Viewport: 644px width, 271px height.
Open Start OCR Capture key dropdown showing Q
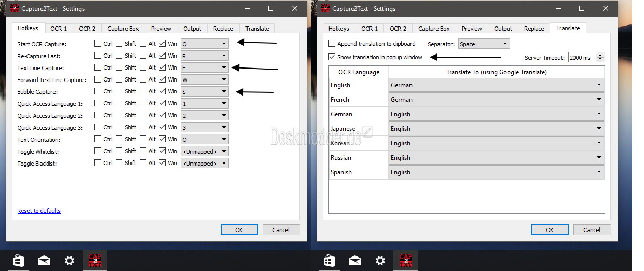[204, 44]
